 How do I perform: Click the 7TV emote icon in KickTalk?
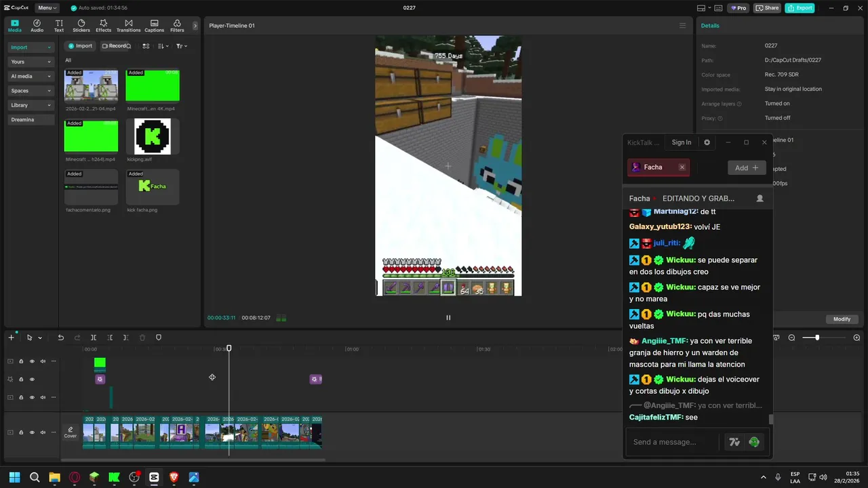[x=734, y=442]
